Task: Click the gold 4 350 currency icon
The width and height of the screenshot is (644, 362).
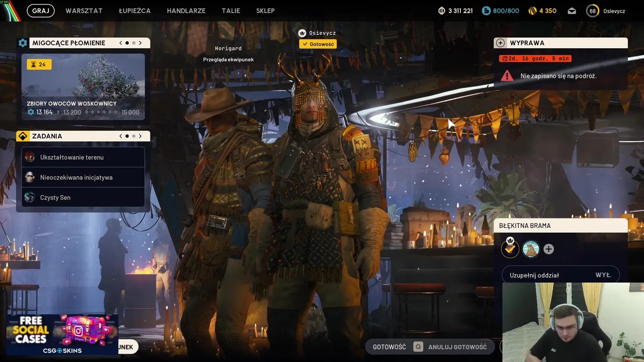Action: [x=533, y=11]
